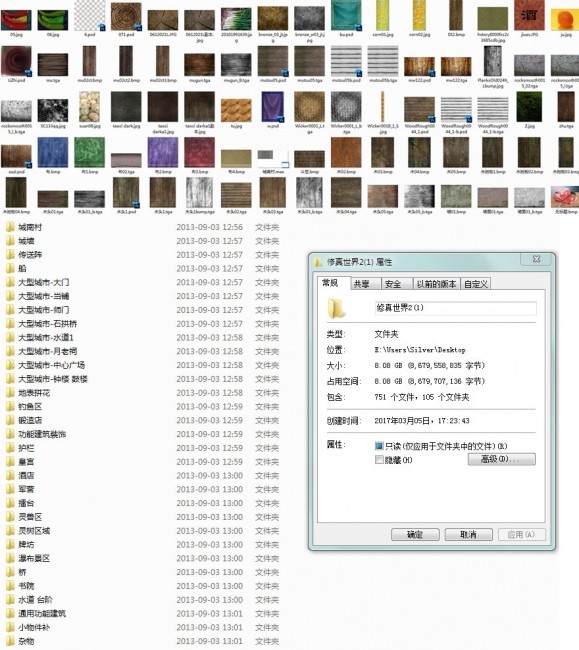
Task: Open 高级 advanced attributes button
Action: click(x=501, y=459)
